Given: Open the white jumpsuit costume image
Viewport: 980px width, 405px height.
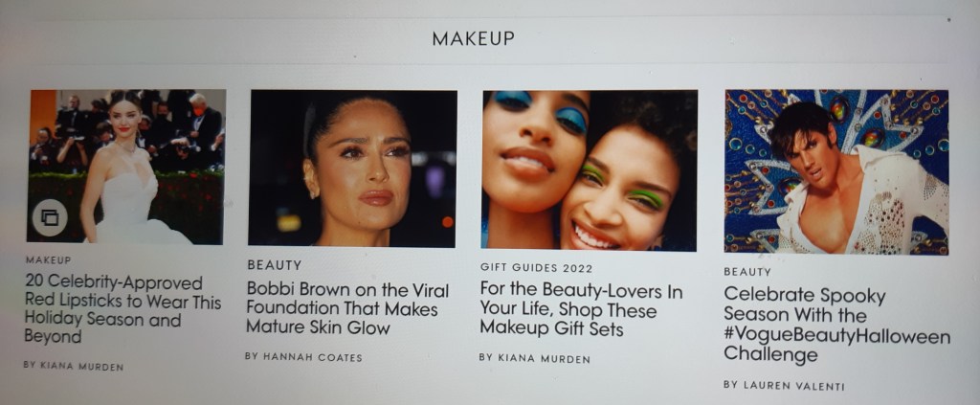Looking at the screenshot, I should pos(836,172).
